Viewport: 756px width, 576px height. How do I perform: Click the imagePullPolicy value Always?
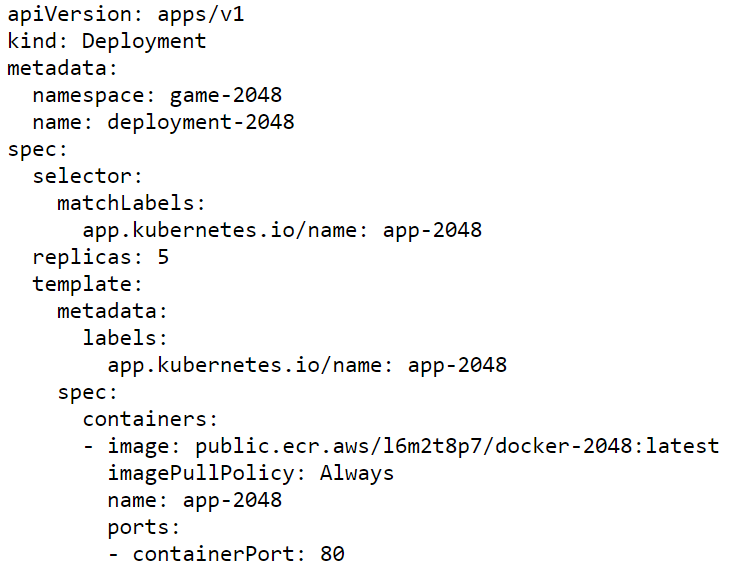(x=357, y=474)
